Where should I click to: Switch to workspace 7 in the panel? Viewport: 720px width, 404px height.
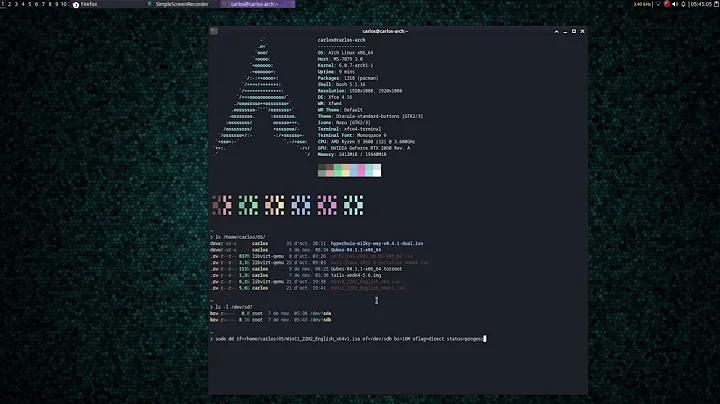click(x=43, y=4)
